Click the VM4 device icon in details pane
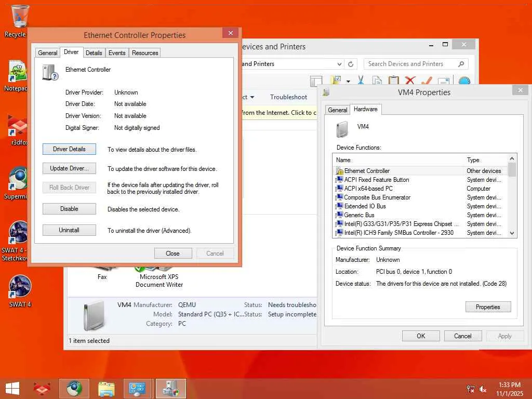 (x=94, y=315)
